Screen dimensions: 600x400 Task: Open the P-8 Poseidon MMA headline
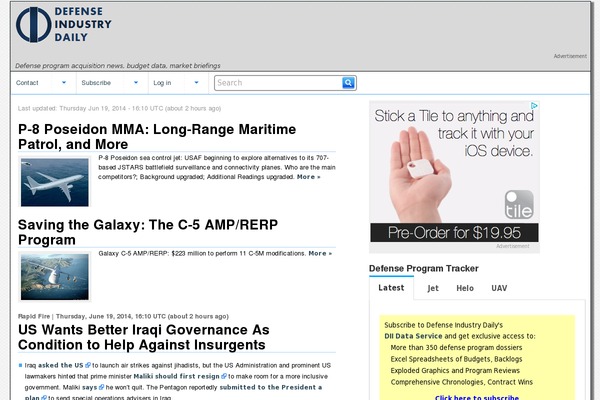[157, 137]
